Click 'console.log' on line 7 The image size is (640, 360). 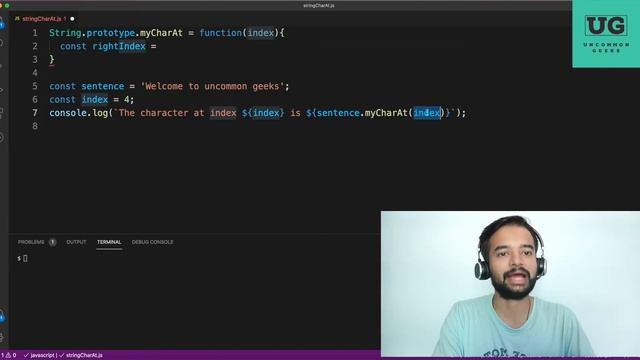[x=78, y=113]
